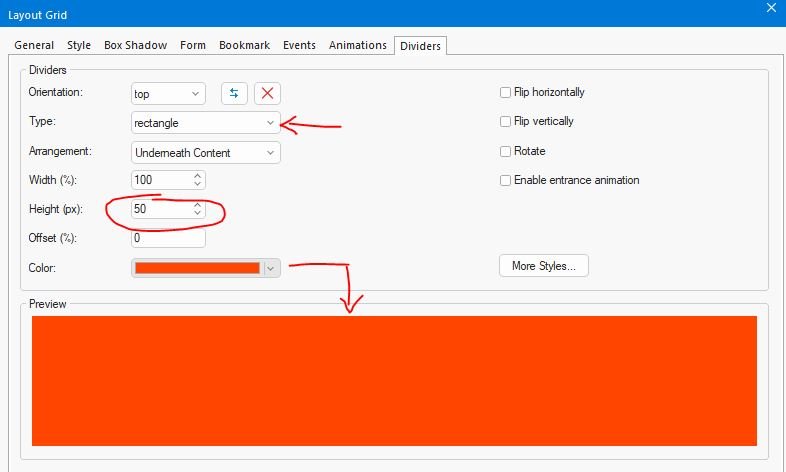The height and width of the screenshot is (472, 786).
Task: Click the Offset (%) input field
Action: click(x=168, y=239)
